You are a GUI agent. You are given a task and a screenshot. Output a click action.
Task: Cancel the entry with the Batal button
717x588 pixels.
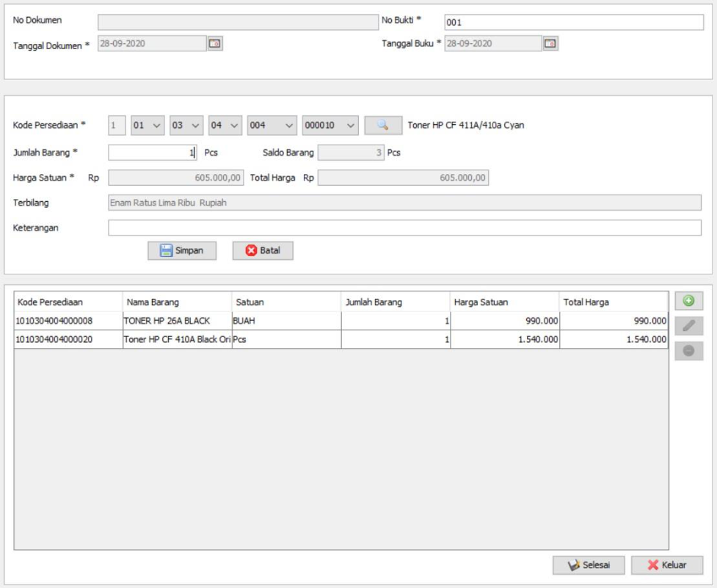click(263, 250)
